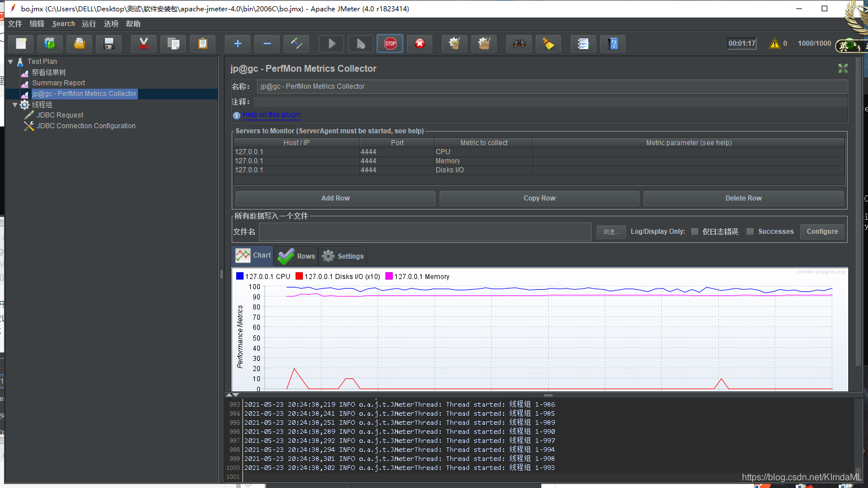The width and height of the screenshot is (868, 488).
Task: Cut selected element with scissors icon
Action: 144,43
